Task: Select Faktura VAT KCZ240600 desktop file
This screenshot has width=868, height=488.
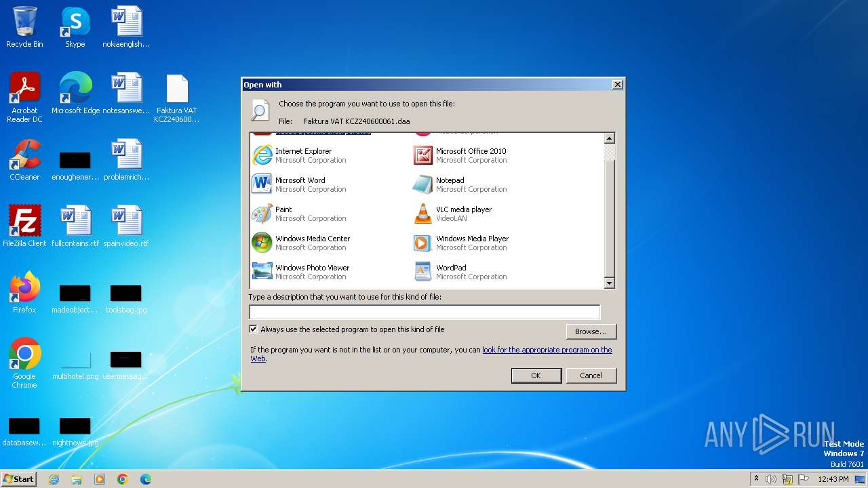Action: click(177, 98)
